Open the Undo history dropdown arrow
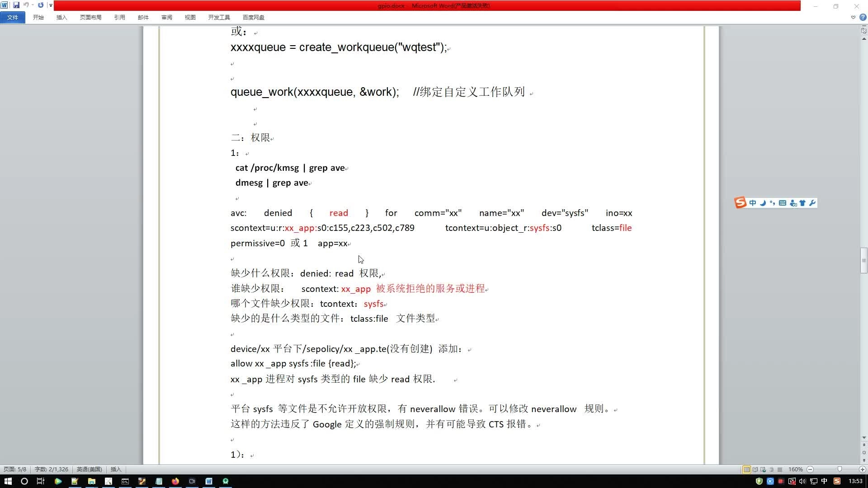 (x=32, y=5)
